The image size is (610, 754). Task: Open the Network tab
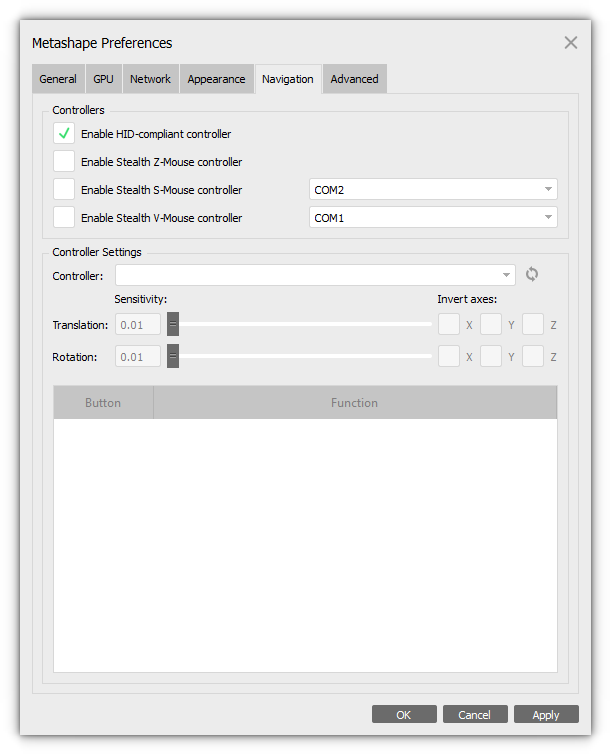(x=150, y=79)
